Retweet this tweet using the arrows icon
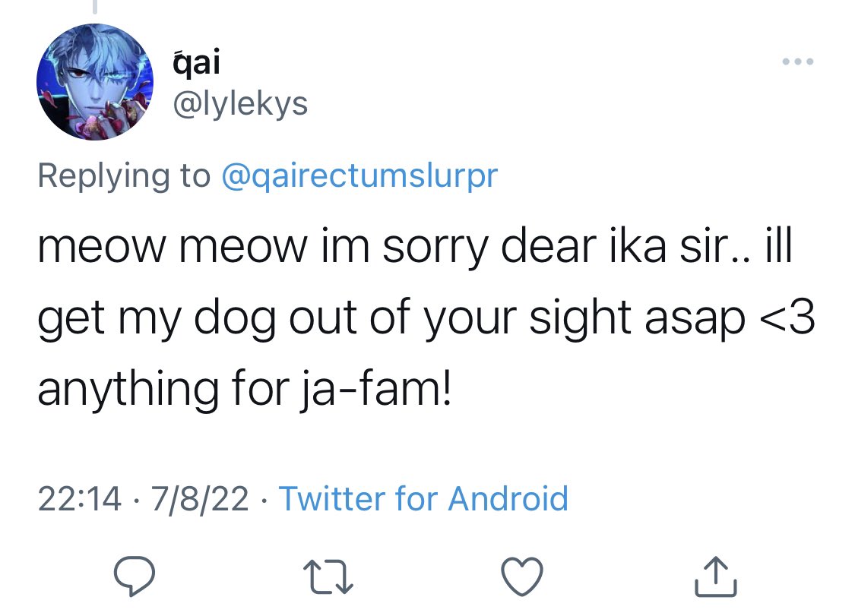 (328, 578)
